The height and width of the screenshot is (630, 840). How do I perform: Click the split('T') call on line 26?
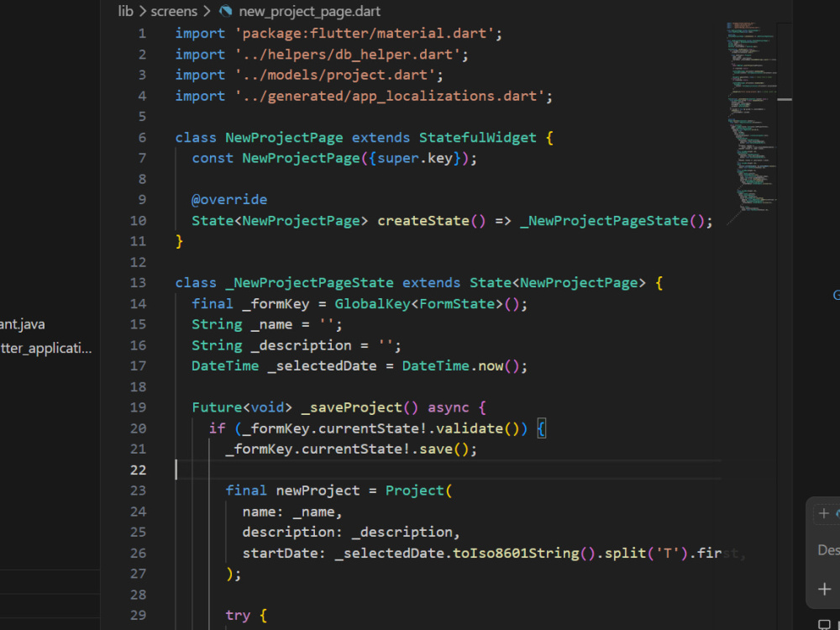(x=646, y=553)
